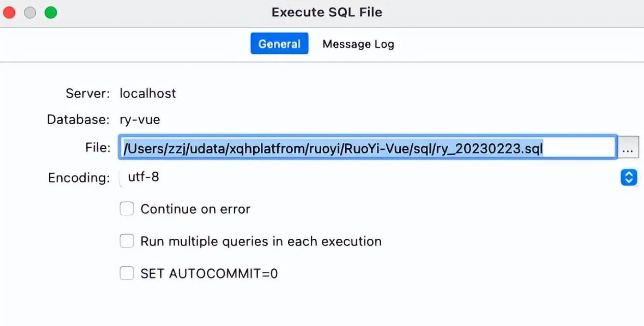The height and width of the screenshot is (326, 644).
Task: Enable the Continue on error checkbox
Action: pyautogui.click(x=126, y=209)
